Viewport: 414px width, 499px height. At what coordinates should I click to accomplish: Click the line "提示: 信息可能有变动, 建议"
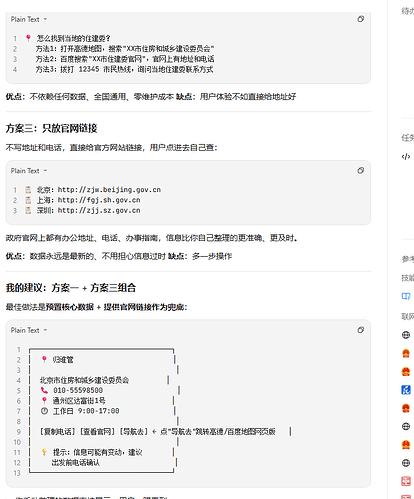pyautogui.click(x=97, y=452)
